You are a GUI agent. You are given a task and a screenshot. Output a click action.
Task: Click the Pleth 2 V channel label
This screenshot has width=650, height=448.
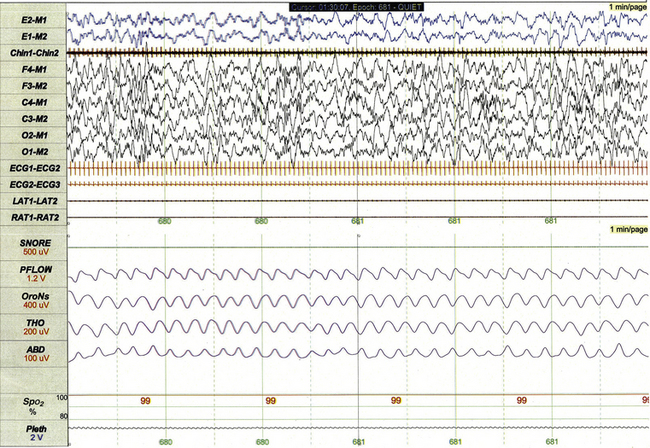25,432
